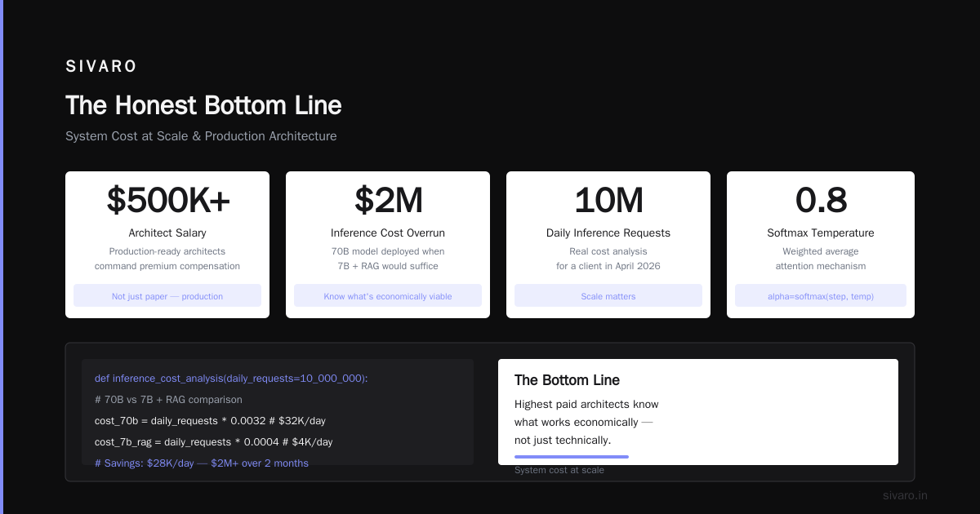Viewport: 980px width, 514px height.
Task: Click "alpha=softmax(step, temp)" tag
Action: coord(821,296)
